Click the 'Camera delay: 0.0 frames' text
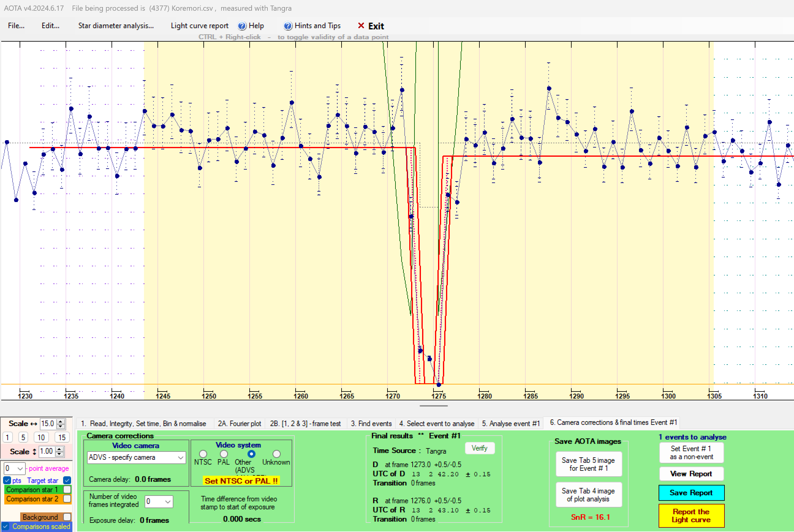This screenshot has width=794, height=532. 130,479
